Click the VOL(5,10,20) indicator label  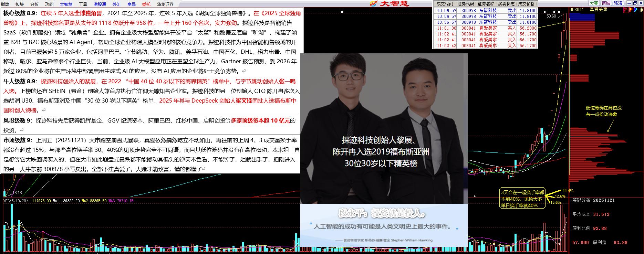click(x=15, y=201)
